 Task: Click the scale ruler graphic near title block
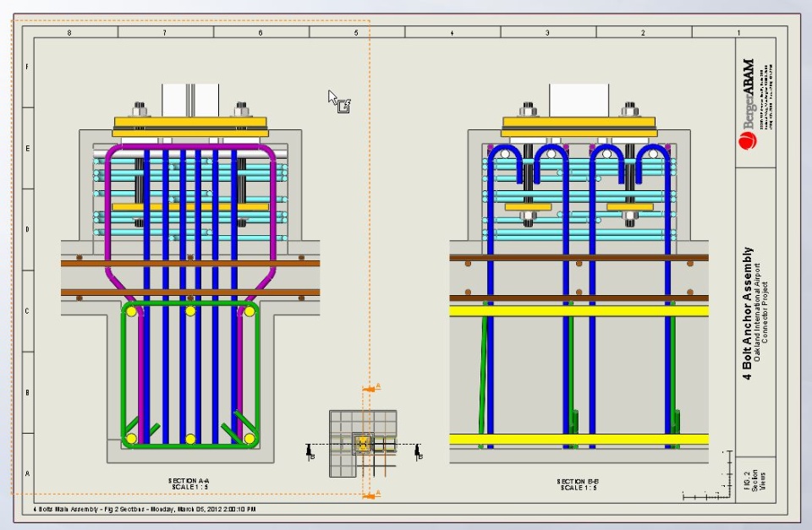coord(707,475)
